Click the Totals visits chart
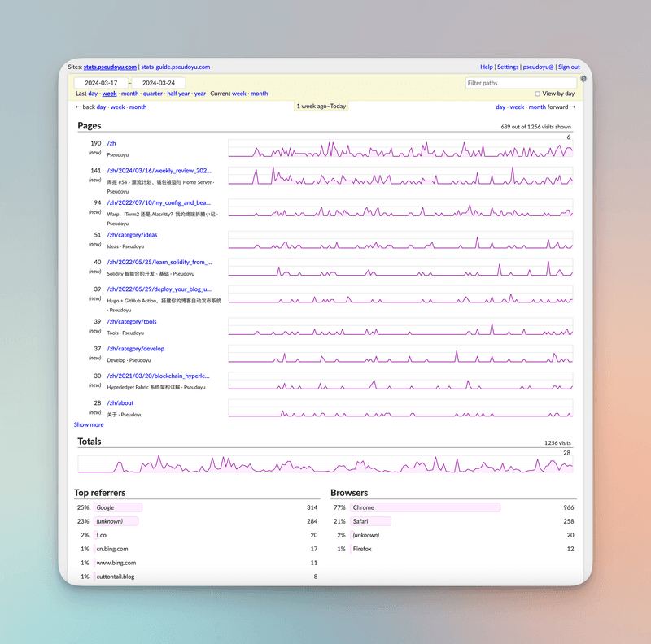651x644 pixels. [325, 464]
